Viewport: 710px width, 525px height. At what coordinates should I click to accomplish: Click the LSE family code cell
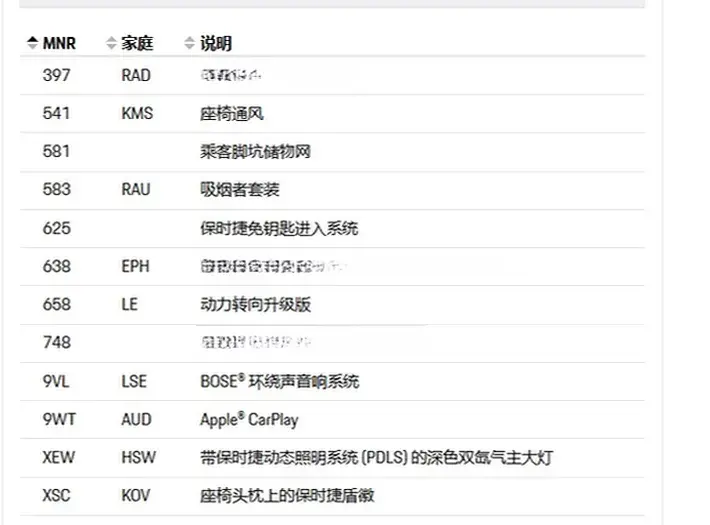(x=134, y=381)
